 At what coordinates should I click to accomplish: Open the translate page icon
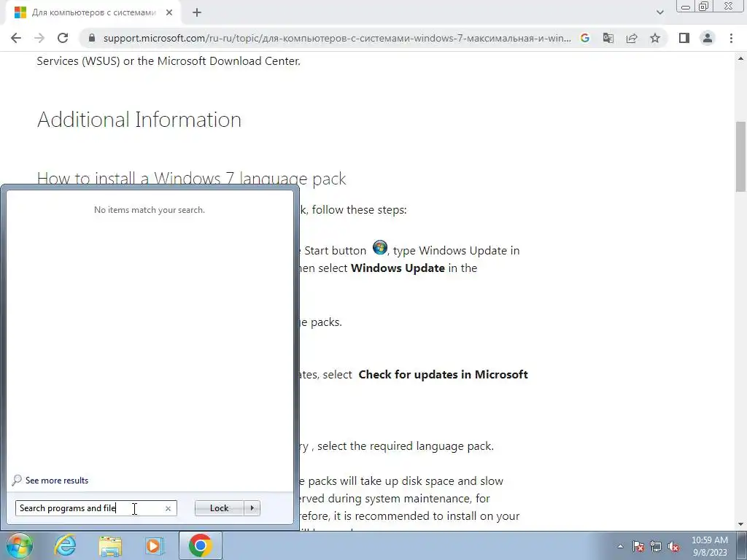pos(608,38)
